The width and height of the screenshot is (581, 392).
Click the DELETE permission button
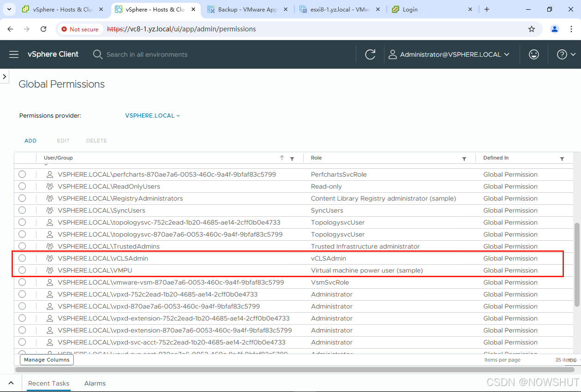click(96, 141)
